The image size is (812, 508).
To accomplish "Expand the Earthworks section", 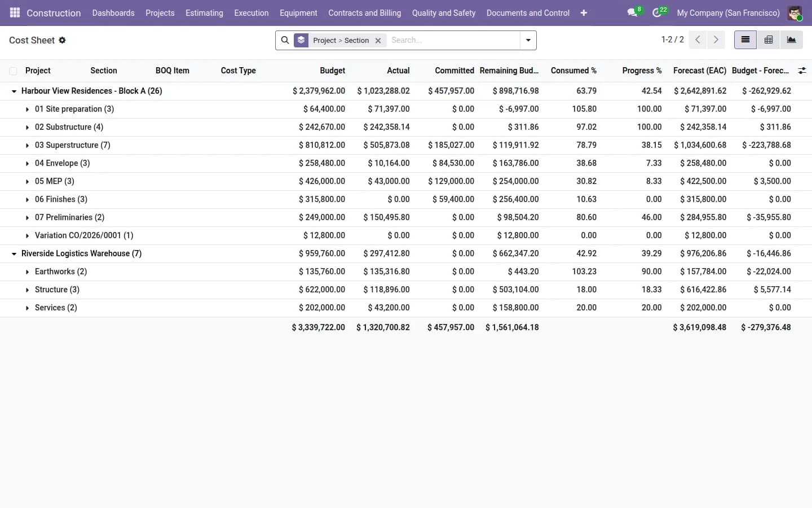I will point(27,271).
